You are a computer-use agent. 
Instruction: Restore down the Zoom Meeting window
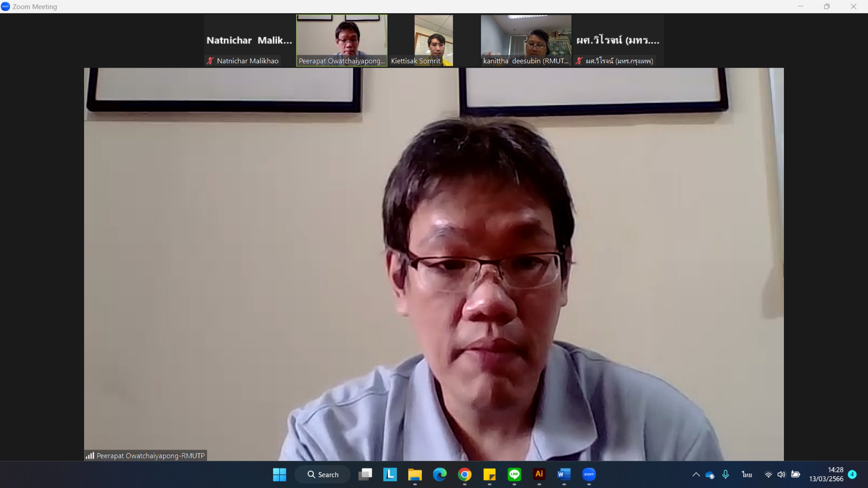point(827,6)
